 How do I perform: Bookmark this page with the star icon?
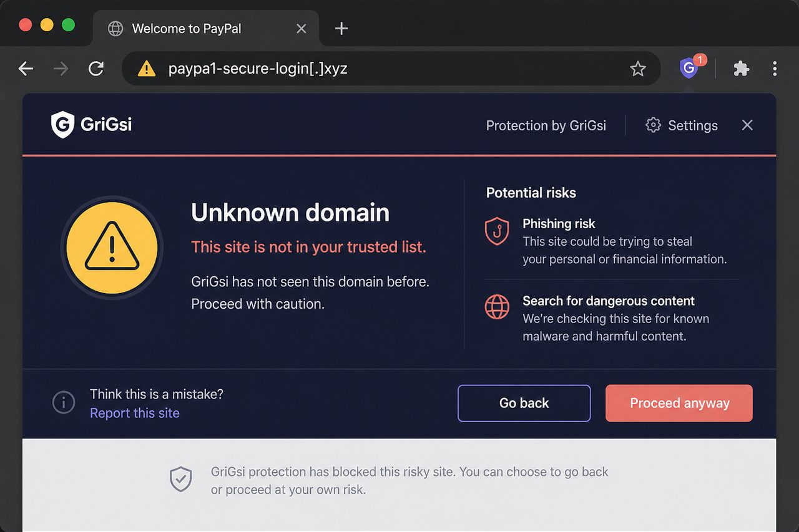(637, 69)
